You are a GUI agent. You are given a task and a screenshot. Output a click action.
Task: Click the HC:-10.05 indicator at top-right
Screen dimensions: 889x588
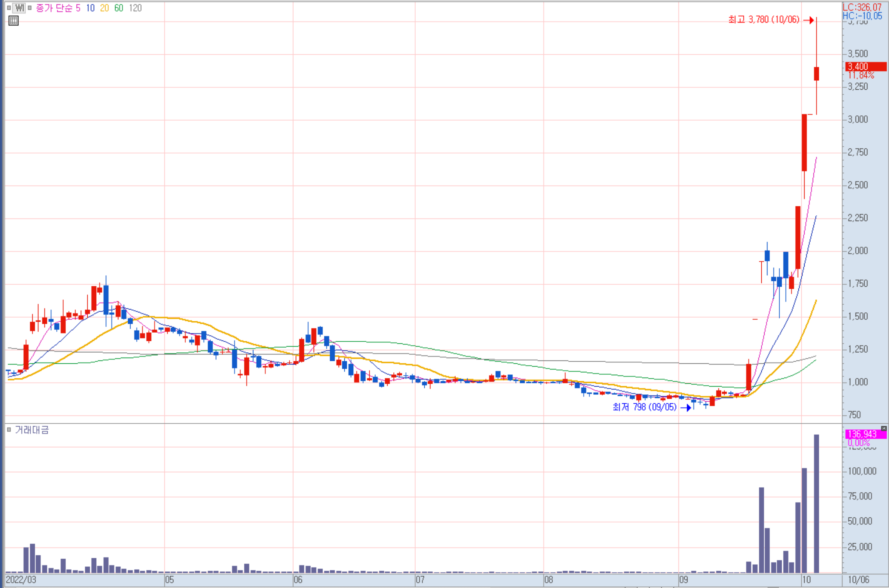tap(862, 16)
